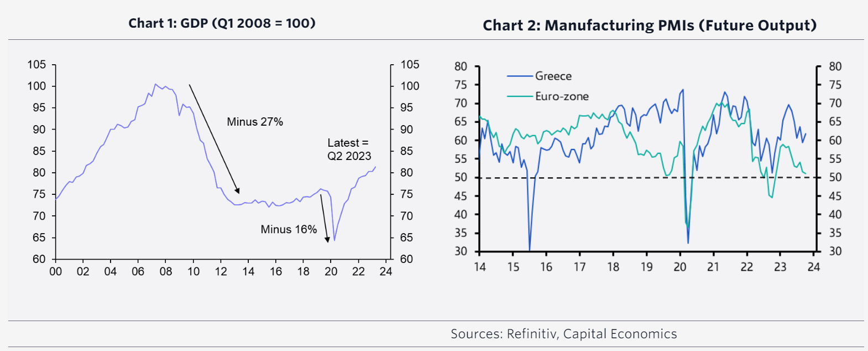The width and height of the screenshot is (868, 351).
Task: Click the dashed 50 line in PMI chart
Action: (x=608, y=178)
